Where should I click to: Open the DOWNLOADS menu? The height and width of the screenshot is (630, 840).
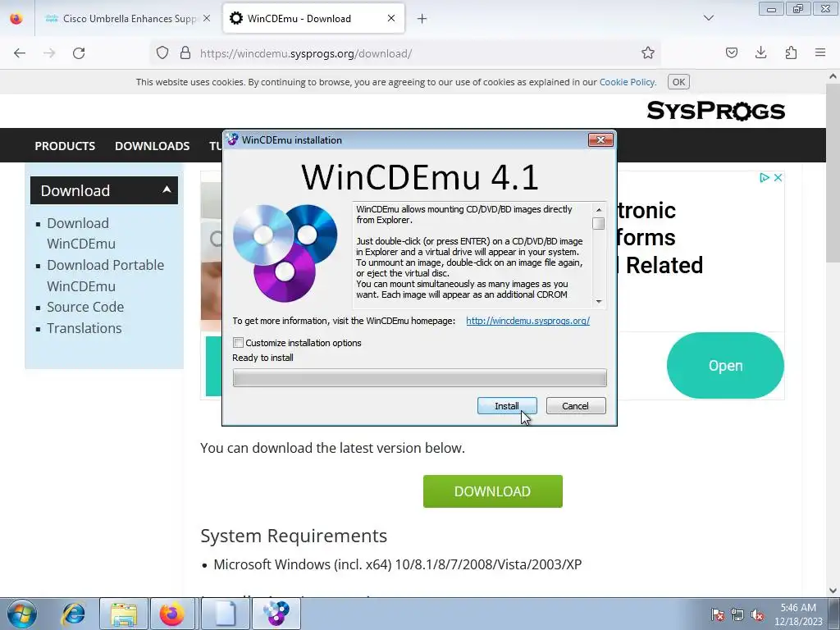point(152,146)
